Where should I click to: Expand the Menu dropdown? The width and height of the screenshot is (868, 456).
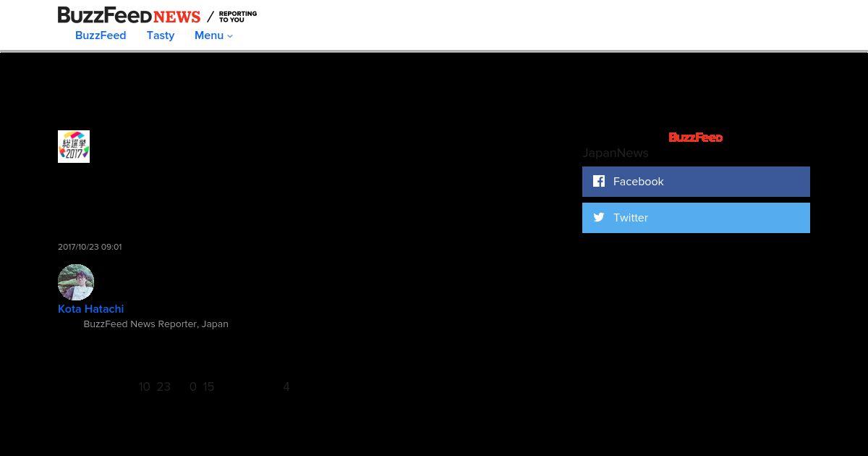click(x=213, y=35)
